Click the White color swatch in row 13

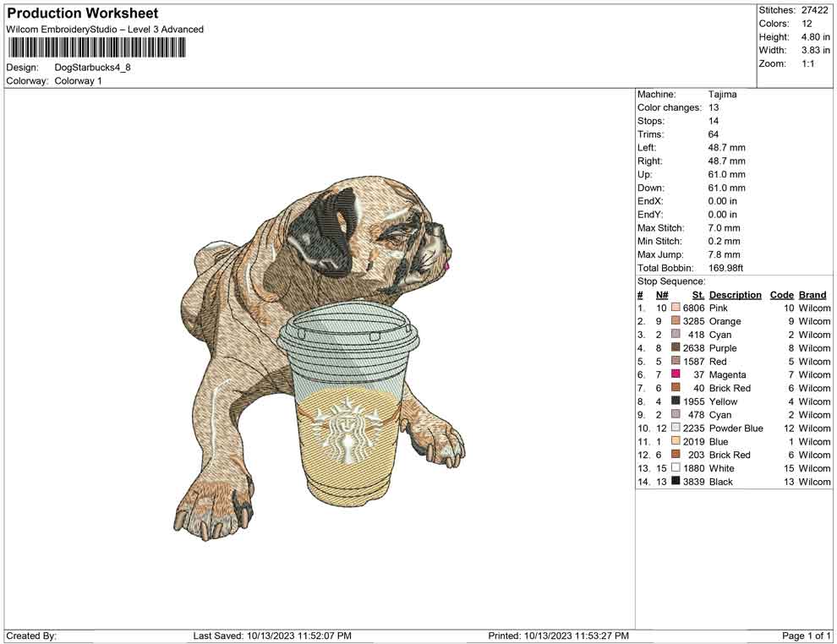click(676, 467)
